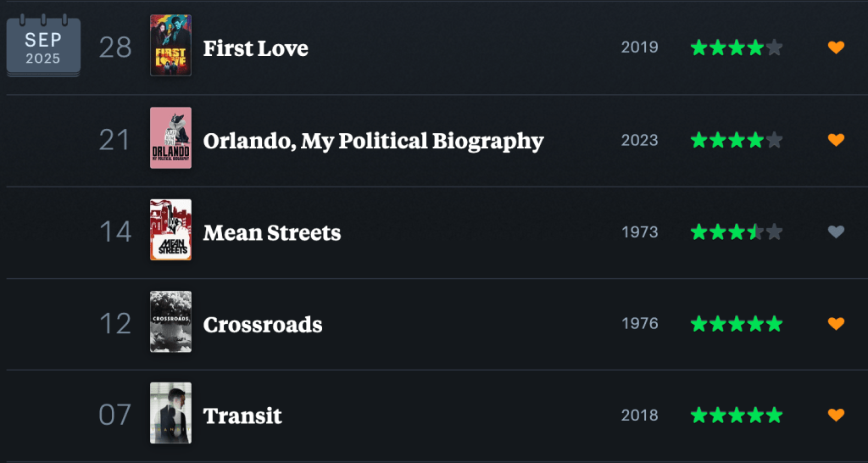This screenshot has width=868, height=463.
Task: Open the Transit title link
Action: (x=242, y=416)
